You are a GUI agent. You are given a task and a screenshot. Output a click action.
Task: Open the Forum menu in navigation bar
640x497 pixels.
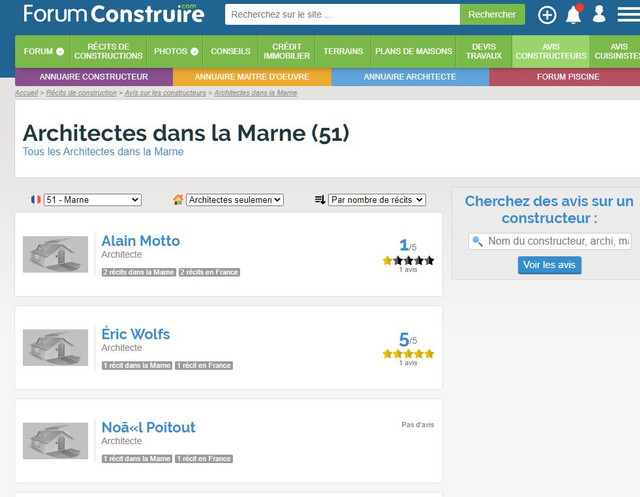pyautogui.click(x=44, y=51)
